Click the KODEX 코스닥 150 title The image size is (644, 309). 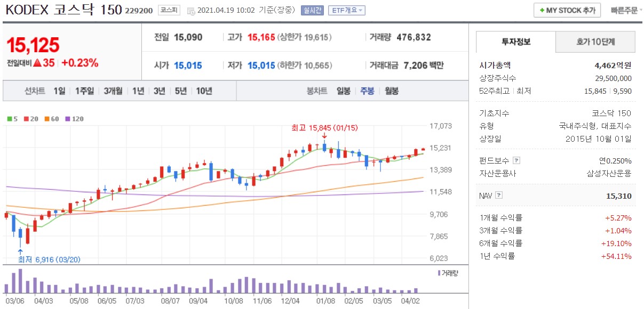[x=64, y=10]
